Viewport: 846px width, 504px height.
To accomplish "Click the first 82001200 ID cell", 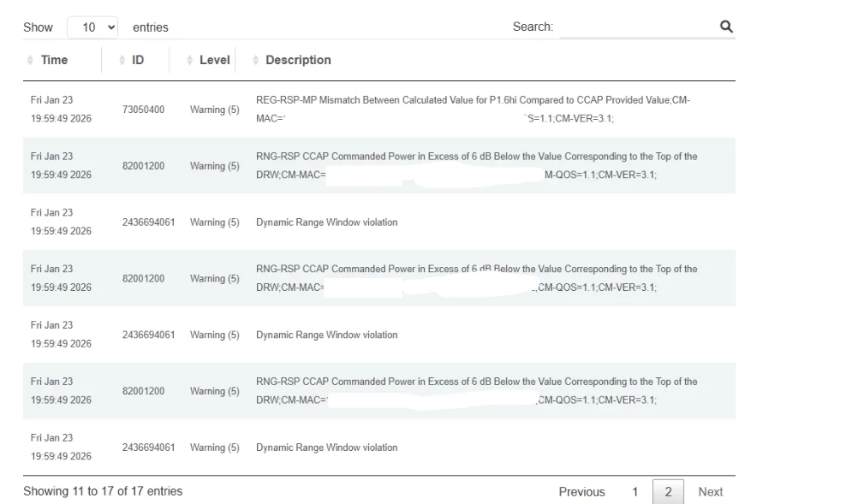I will pyautogui.click(x=143, y=166).
